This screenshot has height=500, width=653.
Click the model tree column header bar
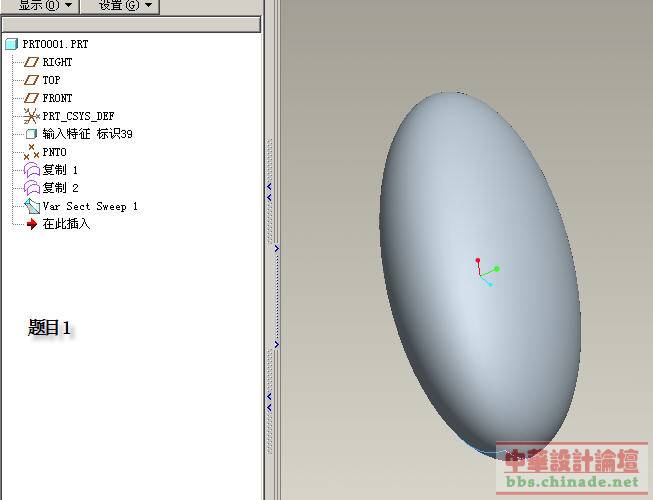130,24
